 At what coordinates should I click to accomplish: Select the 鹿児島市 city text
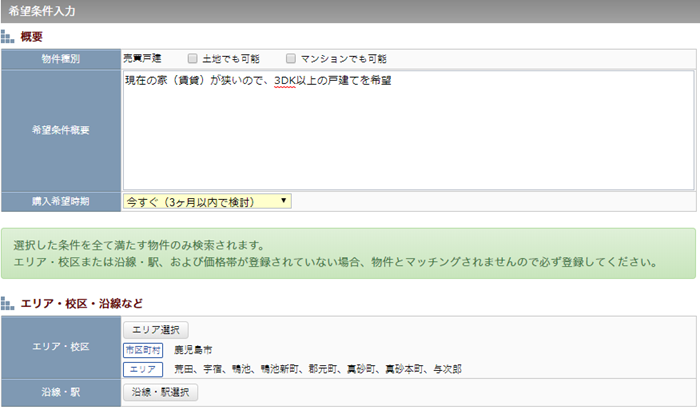pyautogui.click(x=195, y=350)
